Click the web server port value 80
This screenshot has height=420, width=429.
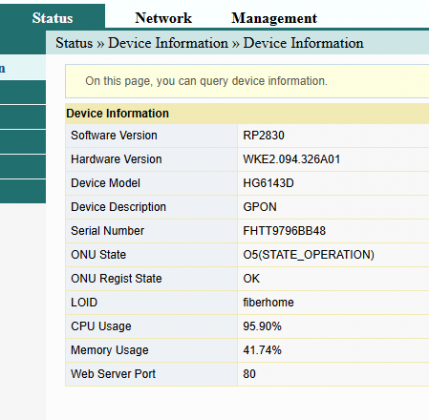click(249, 374)
